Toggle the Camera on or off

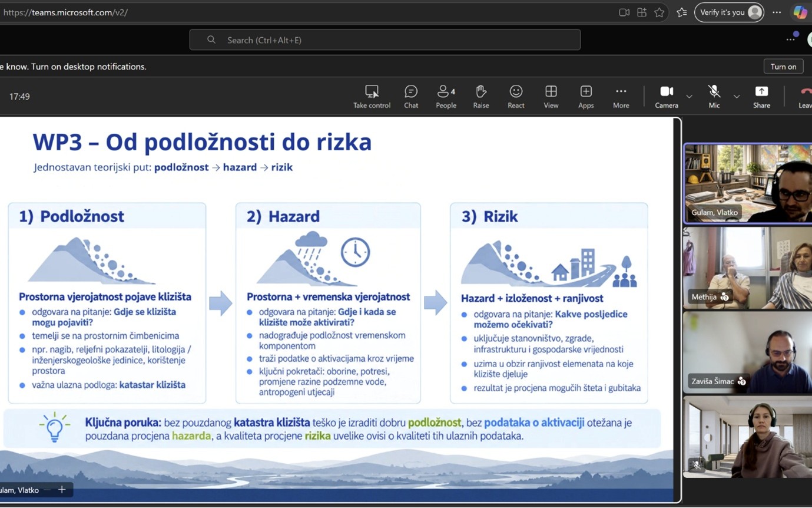pos(667,97)
